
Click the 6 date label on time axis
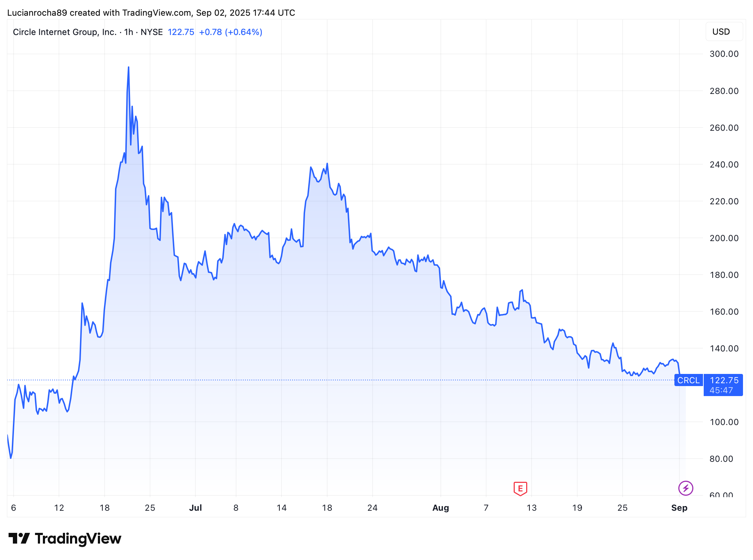pyautogui.click(x=14, y=507)
